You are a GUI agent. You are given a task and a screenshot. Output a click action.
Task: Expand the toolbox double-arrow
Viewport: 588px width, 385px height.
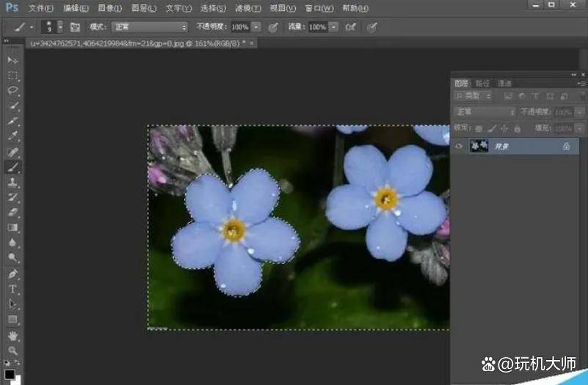(6, 40)
